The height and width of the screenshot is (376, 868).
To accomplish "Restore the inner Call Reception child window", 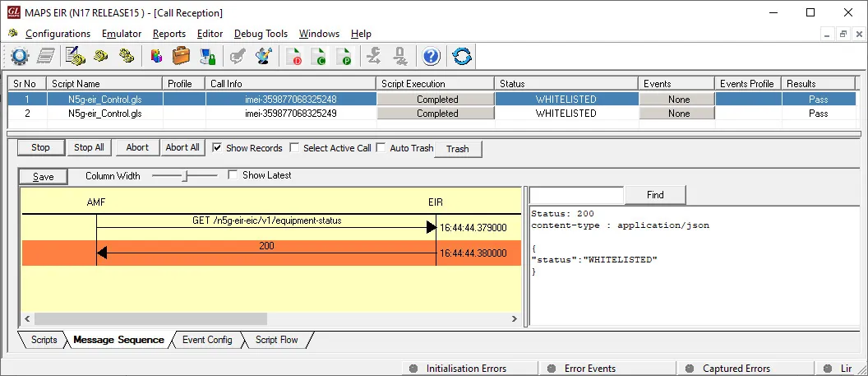I will [x=843, y=34].
